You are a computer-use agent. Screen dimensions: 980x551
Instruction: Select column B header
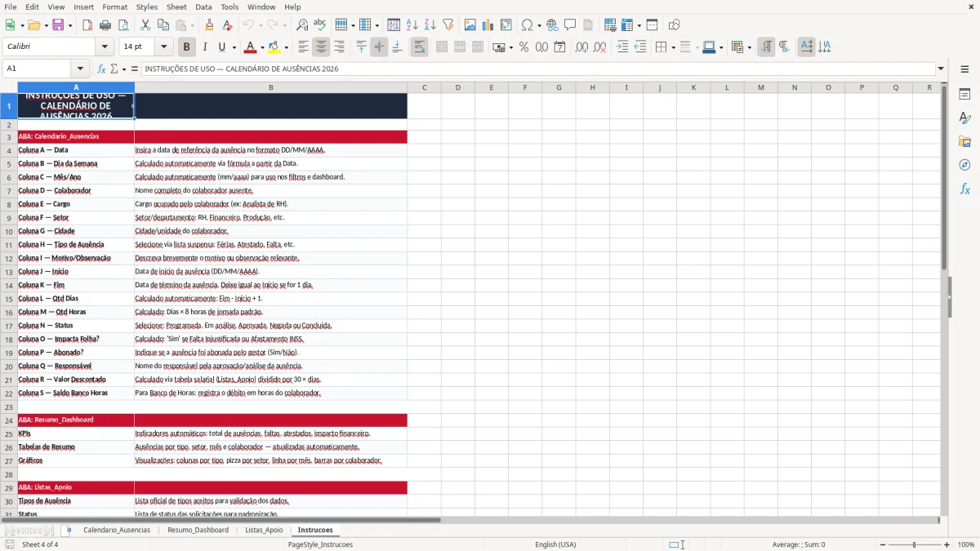(271, 87)
